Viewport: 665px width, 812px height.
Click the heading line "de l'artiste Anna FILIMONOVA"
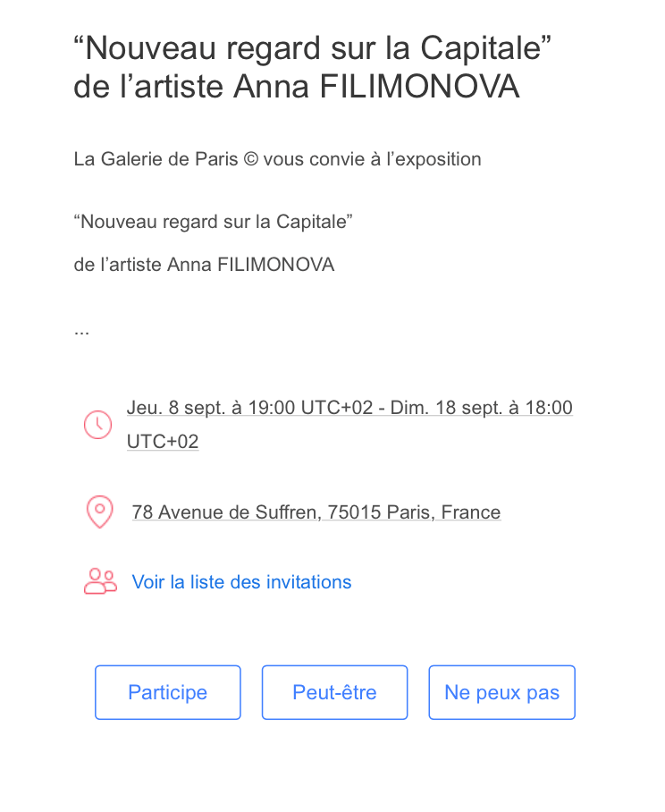(296, 88)
